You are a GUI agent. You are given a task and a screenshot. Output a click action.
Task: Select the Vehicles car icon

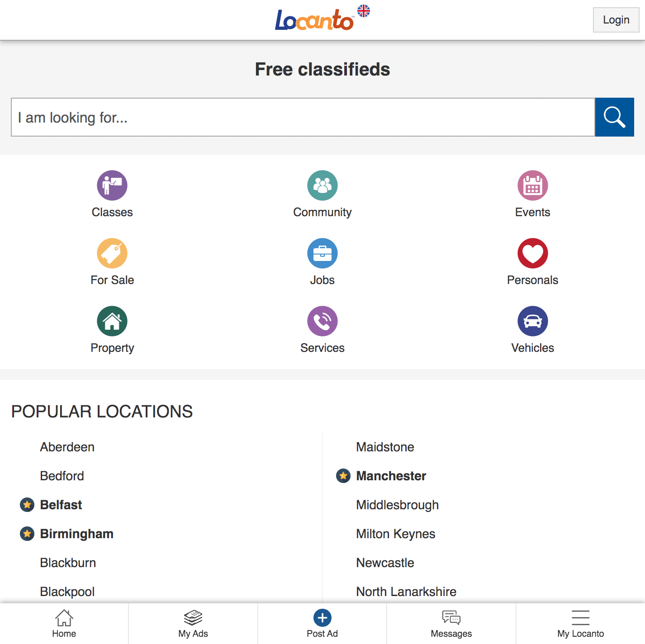pos(533,321)
